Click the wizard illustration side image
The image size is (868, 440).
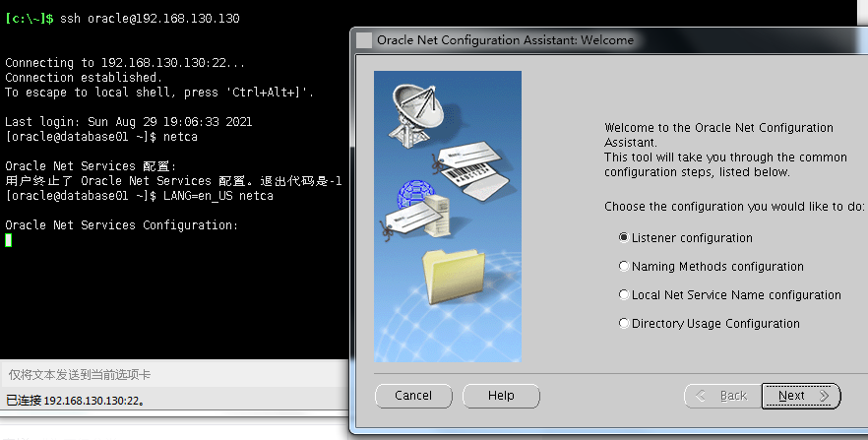pyautogui.click(x=447, y=217)
